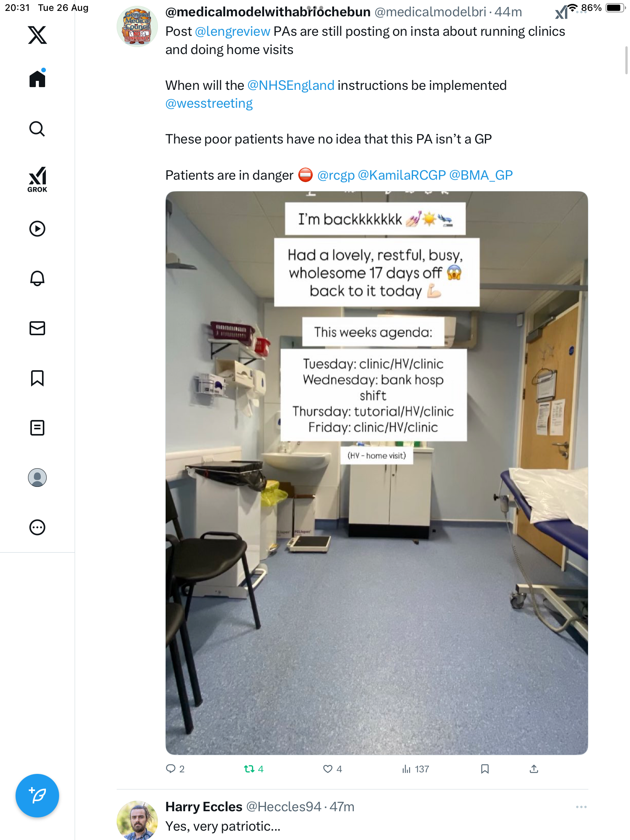Open the Video play icon in sidebar
630x840 pixels.
(x=37, y=229)
